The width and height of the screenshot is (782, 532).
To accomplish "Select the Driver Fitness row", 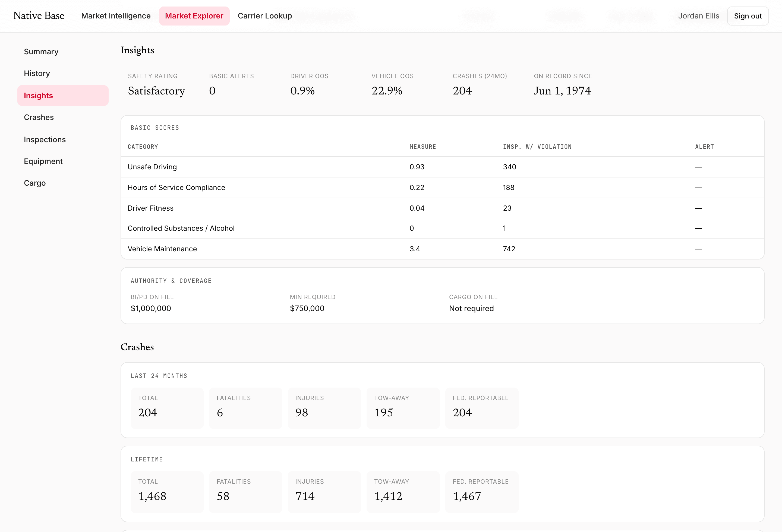I will 442,208.
